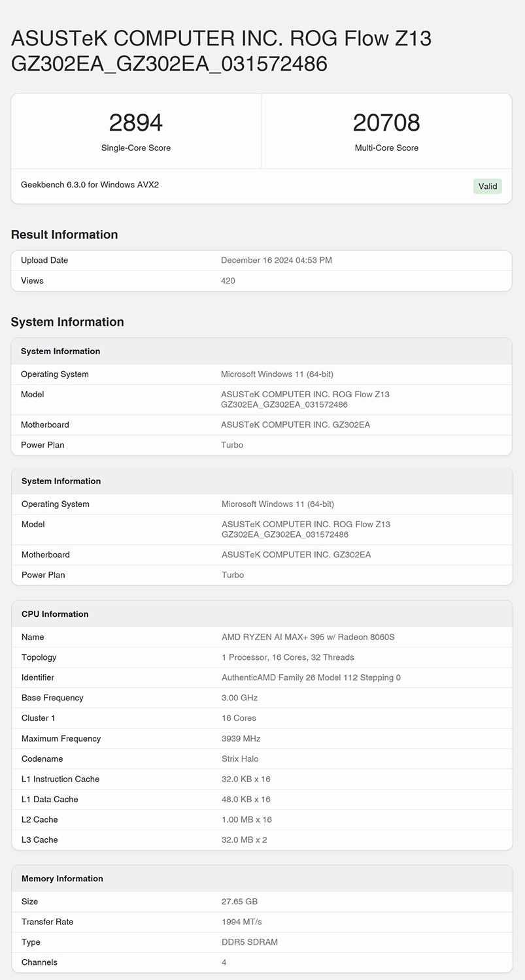This screenshot has height=980, width=525.
Task: Click AMD RYZEN AI MAX+ 395 w/ Radeon 8060S
Action: click(x=308, y=637)
